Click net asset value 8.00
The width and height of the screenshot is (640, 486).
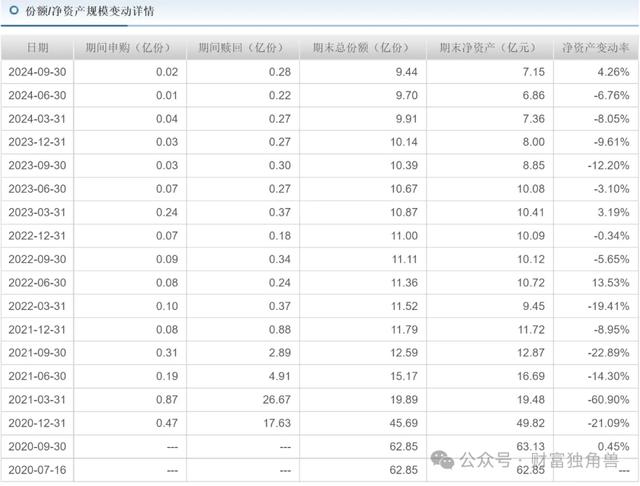click(533, 142)
